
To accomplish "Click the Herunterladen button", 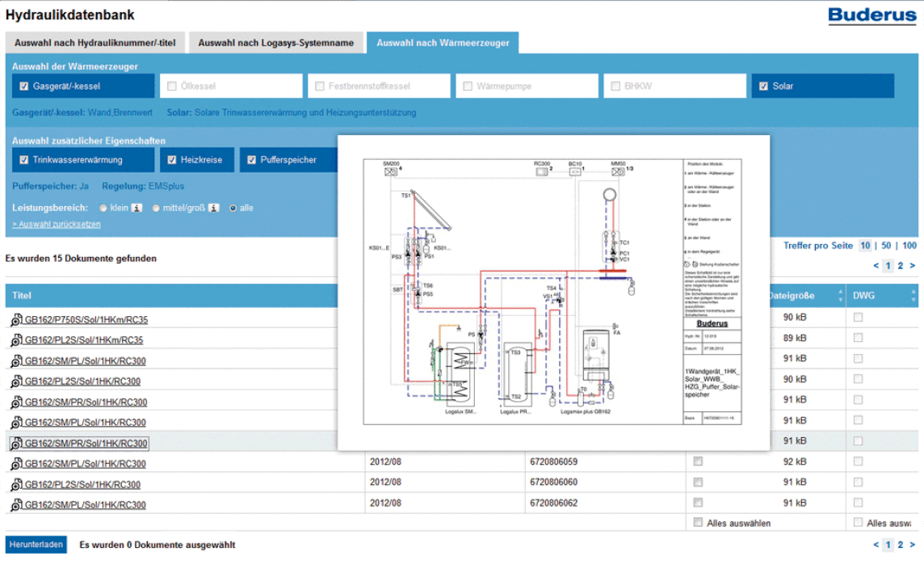I will tap(36, 545).
